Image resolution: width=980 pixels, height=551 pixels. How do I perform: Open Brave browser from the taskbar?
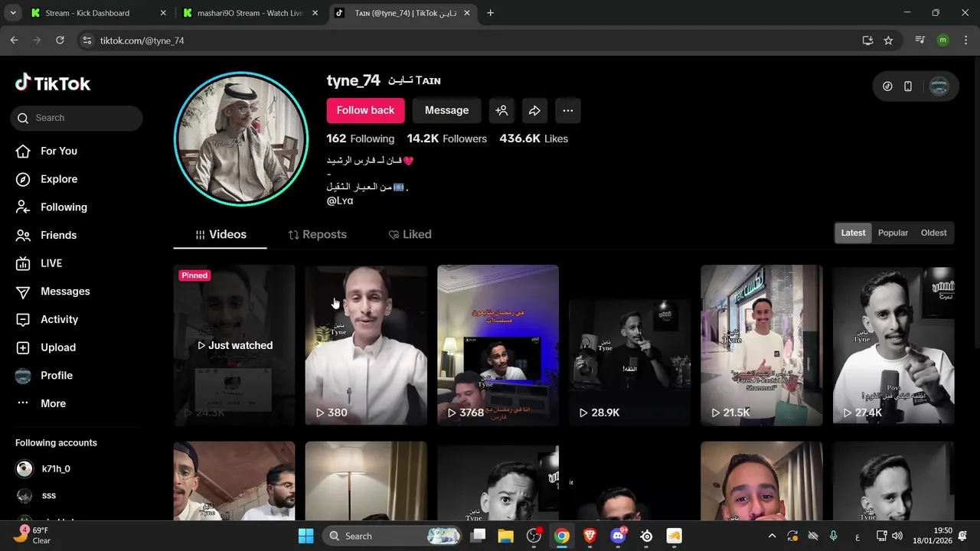pos(590,536)
